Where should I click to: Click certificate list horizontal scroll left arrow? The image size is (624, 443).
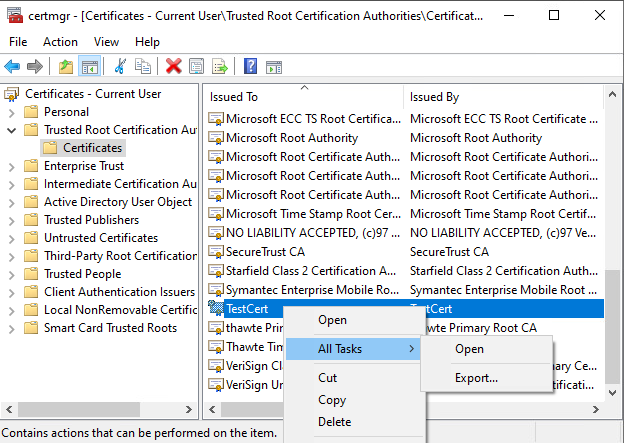click(x=212, y=410)
